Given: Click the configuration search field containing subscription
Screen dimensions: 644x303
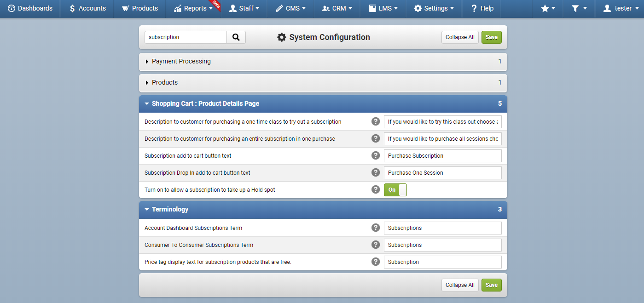Looking at the screenshot, I should click(186, 37).
